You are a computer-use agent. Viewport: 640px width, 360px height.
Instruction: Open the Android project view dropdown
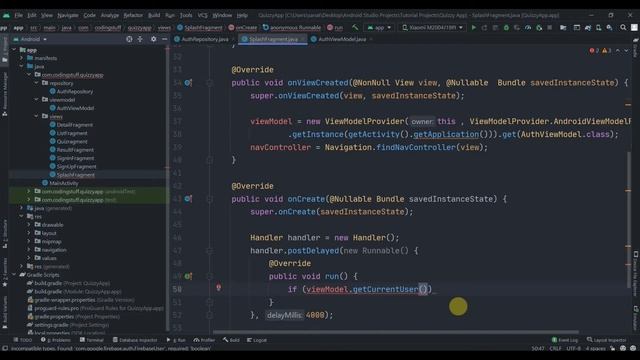pos(30,39)
